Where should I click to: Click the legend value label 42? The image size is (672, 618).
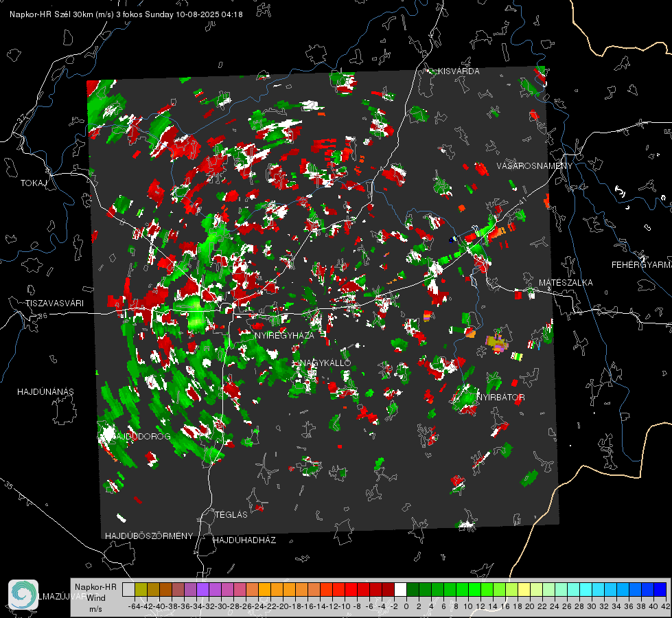[666, 606]
